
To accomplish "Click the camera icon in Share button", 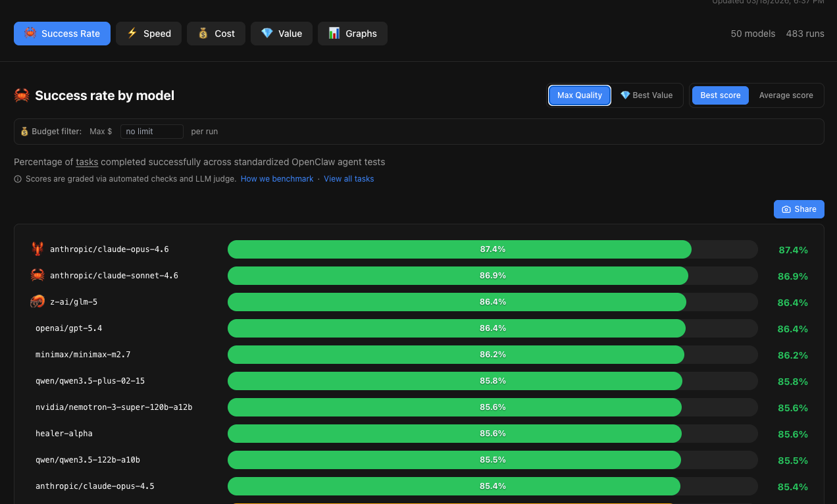I will coord(786,209).
